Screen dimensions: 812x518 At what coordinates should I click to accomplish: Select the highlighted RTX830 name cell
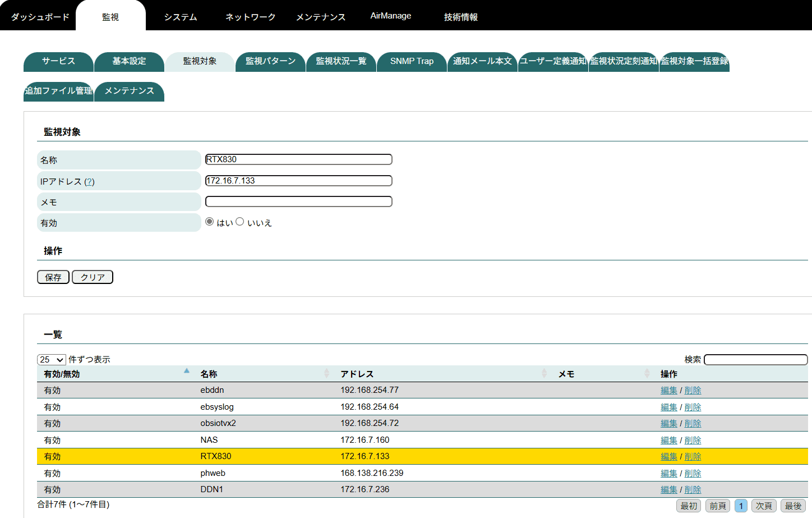point(216,456)
